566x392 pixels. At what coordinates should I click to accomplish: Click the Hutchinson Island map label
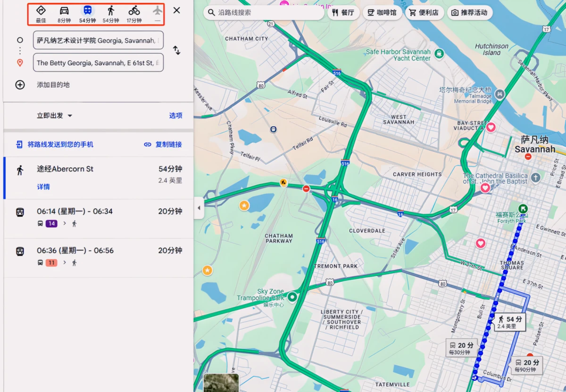(491, 49)
